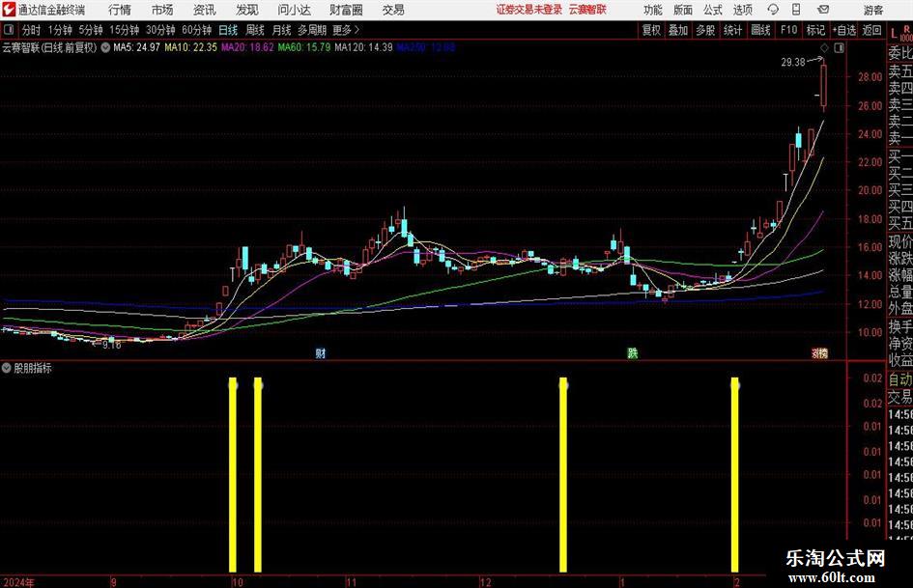Viewport: 913px width, 588px height.
Task: Click the 返回 back button
Action: click(871, 30)
